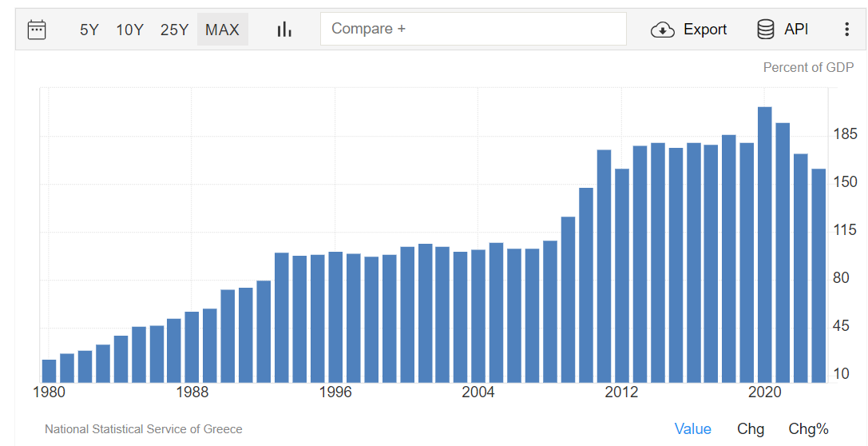868x446 pixels.
Task: Click the Export text button
Action: pyautogui.click(x=705, y=30)
